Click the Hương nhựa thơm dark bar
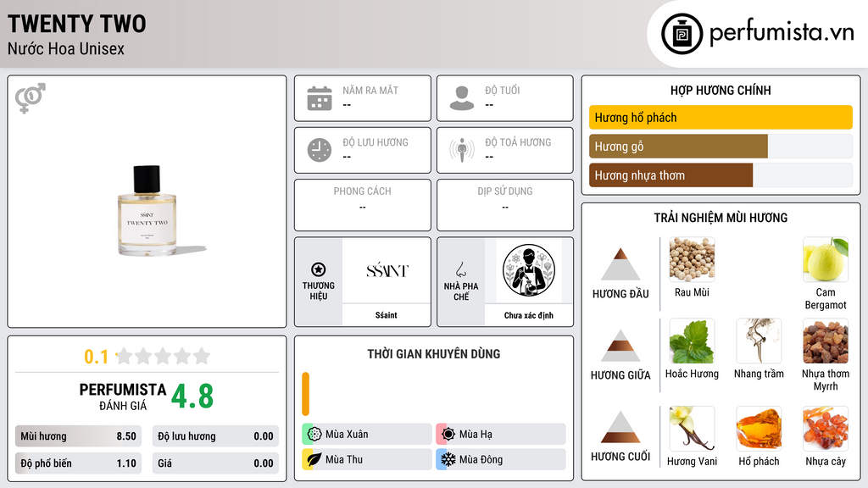The image size is (868, 488). tap(671, 175)
